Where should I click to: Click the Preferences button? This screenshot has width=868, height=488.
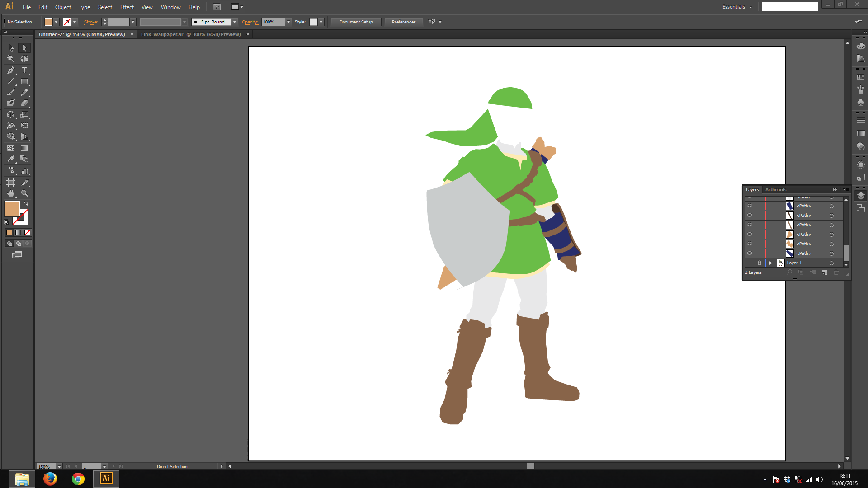pos(404,22)
